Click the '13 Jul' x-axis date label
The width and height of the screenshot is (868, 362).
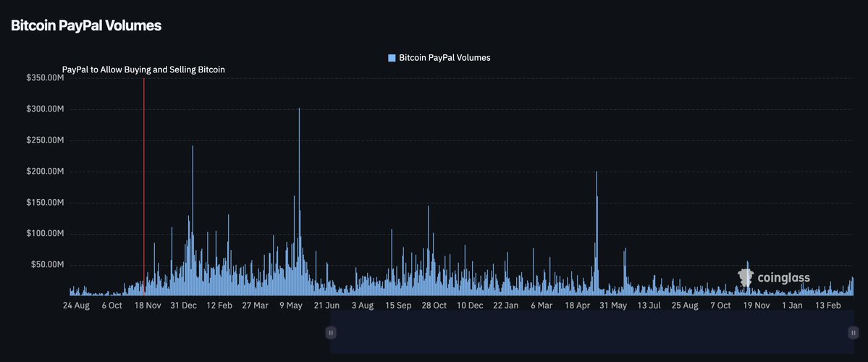[648, 306]
